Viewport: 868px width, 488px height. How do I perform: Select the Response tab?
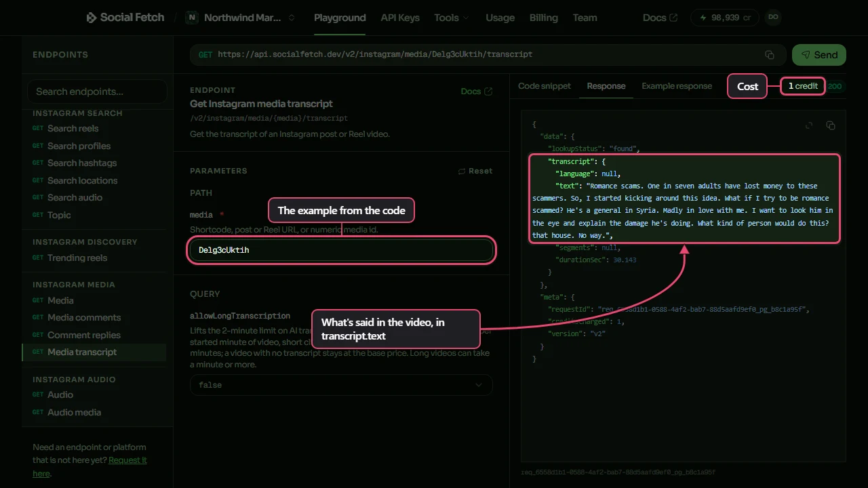pos(606,86)
